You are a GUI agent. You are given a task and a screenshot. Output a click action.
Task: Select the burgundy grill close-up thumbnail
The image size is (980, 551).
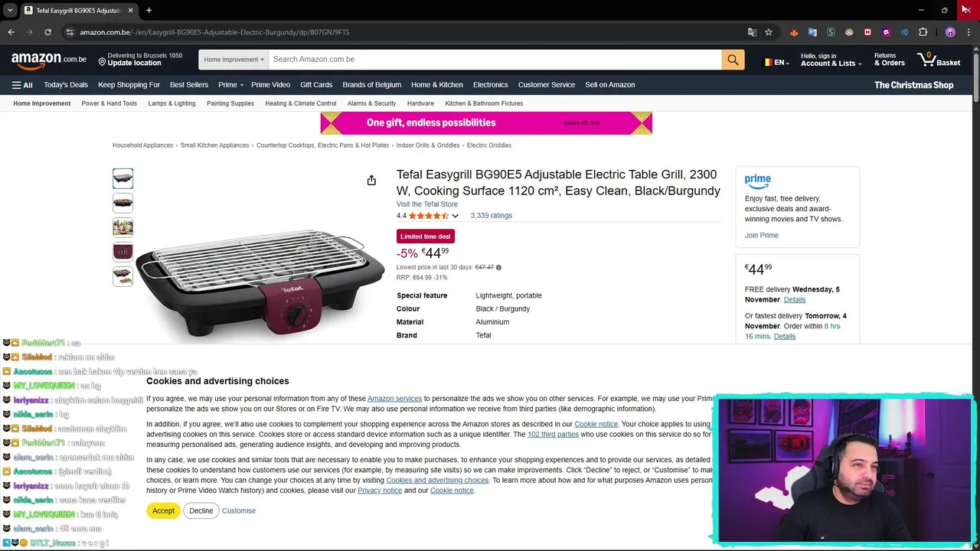pyautogui.click(x=122, y=252)
